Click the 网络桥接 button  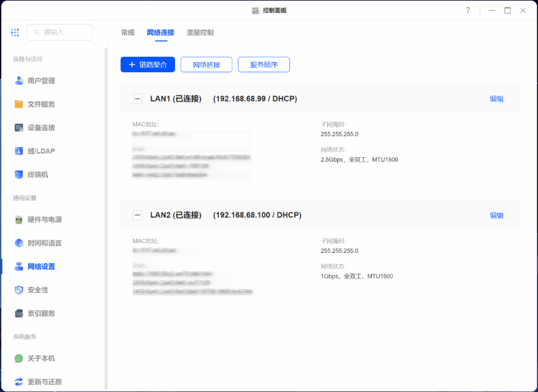click(x=206, y=65)
